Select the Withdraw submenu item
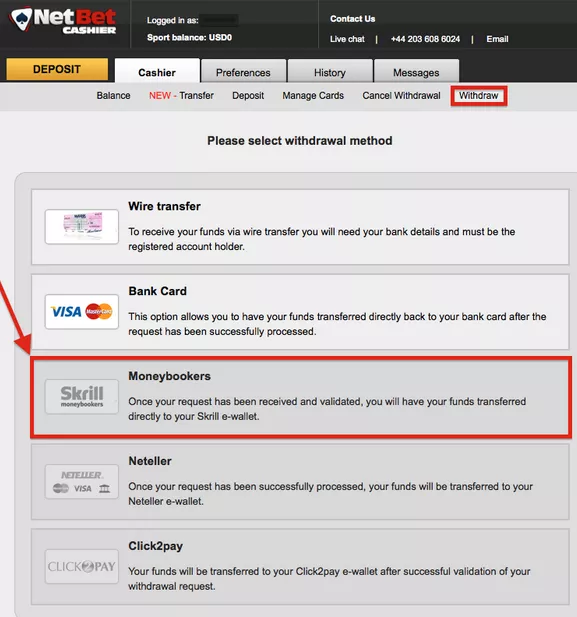Image resolution: width=577 pixels, height=617 pixels. (479, 96)
